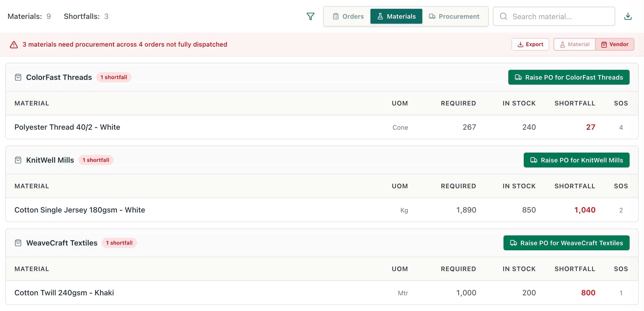
Task: Click KnitWell Mills 1 shortfall badge
Action: click(x=96, y=160)
